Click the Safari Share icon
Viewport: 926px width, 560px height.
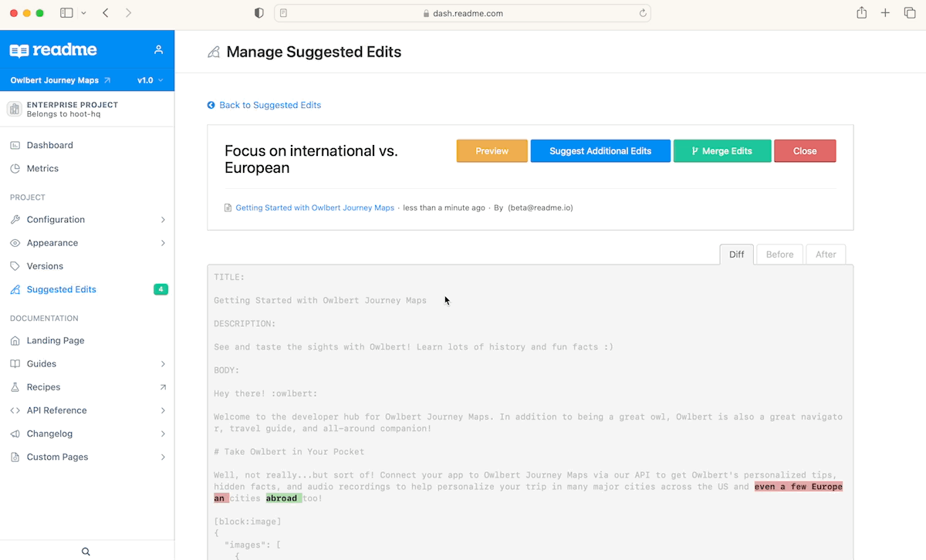tap(862, 12)
